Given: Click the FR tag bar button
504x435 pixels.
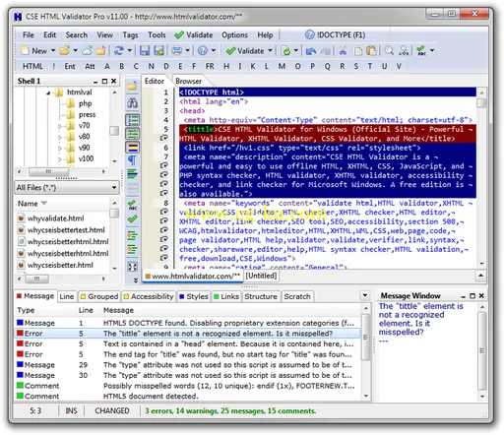Looking at the screenshot, I should click(x=210, y=66).
